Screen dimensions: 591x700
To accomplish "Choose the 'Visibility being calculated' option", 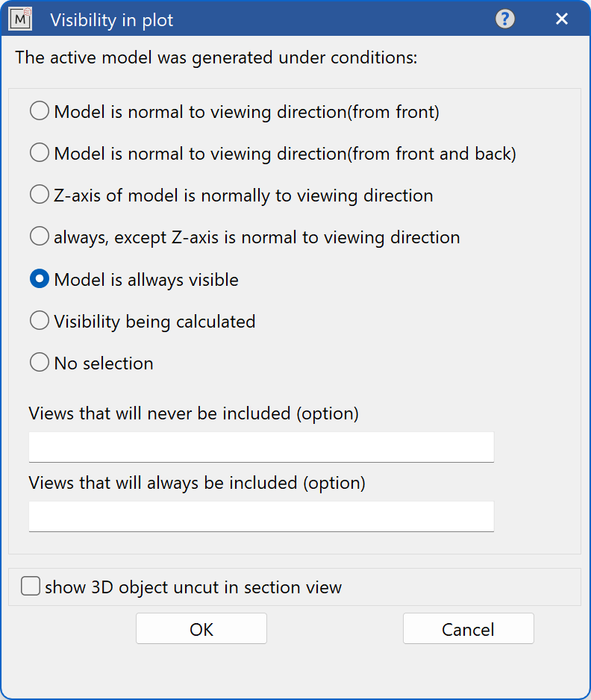I will 39,322.
